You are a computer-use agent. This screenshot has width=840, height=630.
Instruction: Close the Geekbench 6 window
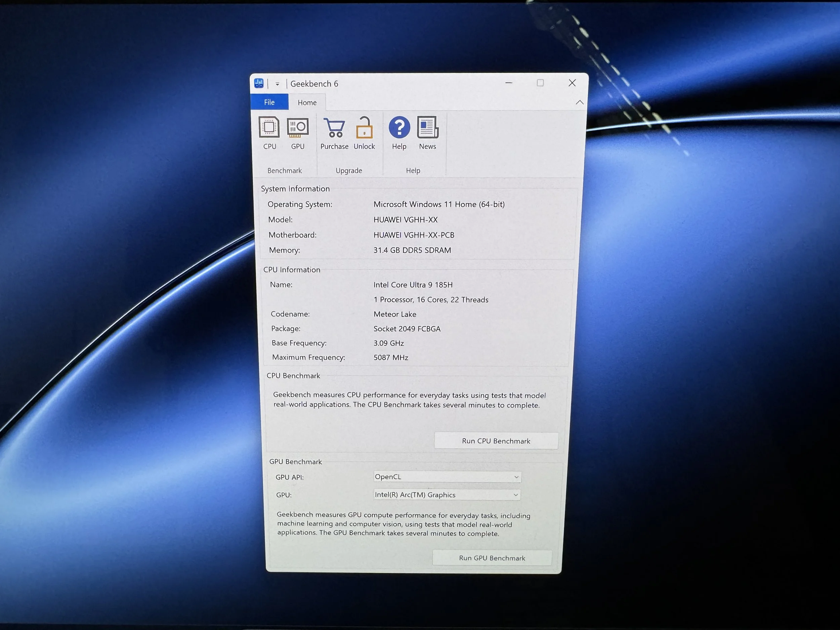pos(572,83)
